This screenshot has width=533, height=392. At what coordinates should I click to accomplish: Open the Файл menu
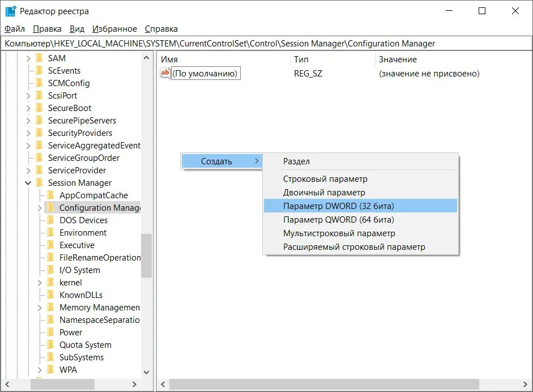tap(15, 29)
